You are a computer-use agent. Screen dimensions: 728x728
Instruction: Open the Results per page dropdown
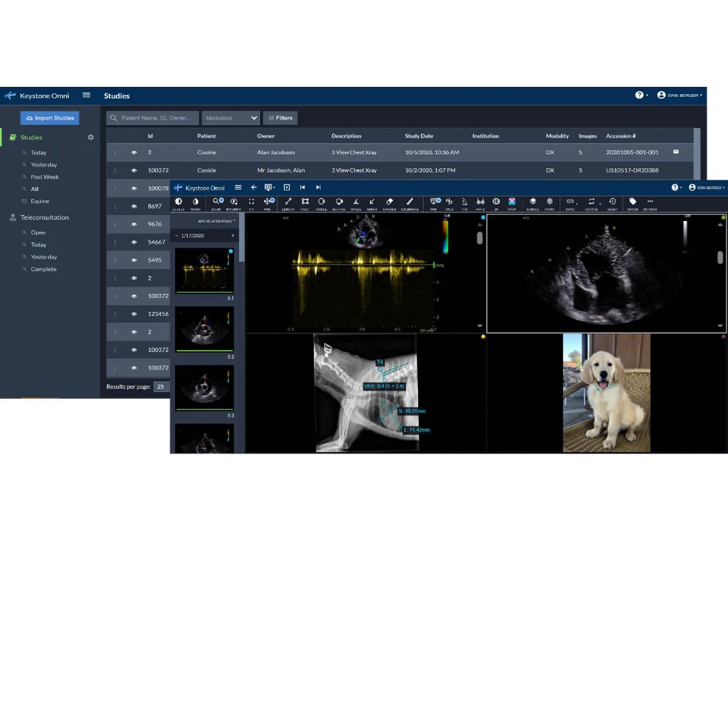pyautogui.click(x=161, y=387)
